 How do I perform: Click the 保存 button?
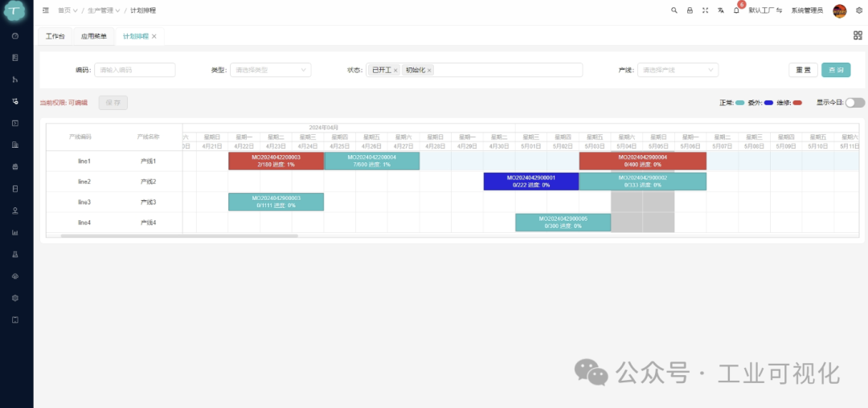[113, 102]
